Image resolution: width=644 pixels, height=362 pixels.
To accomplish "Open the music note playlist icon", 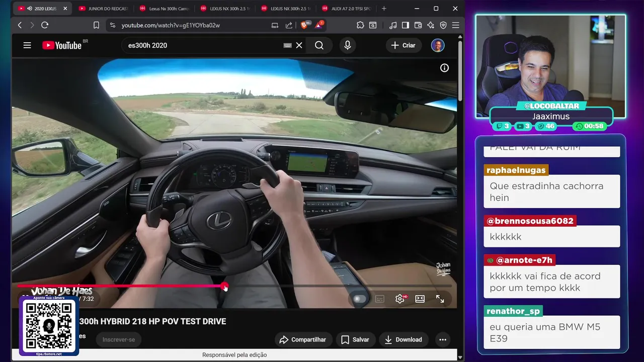I will coord(393,25).
